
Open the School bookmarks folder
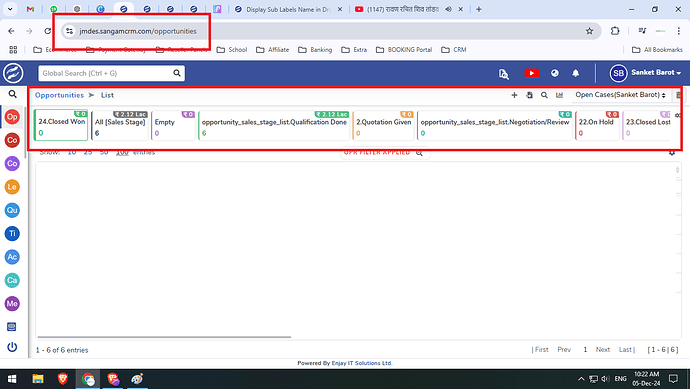point(232,50)
